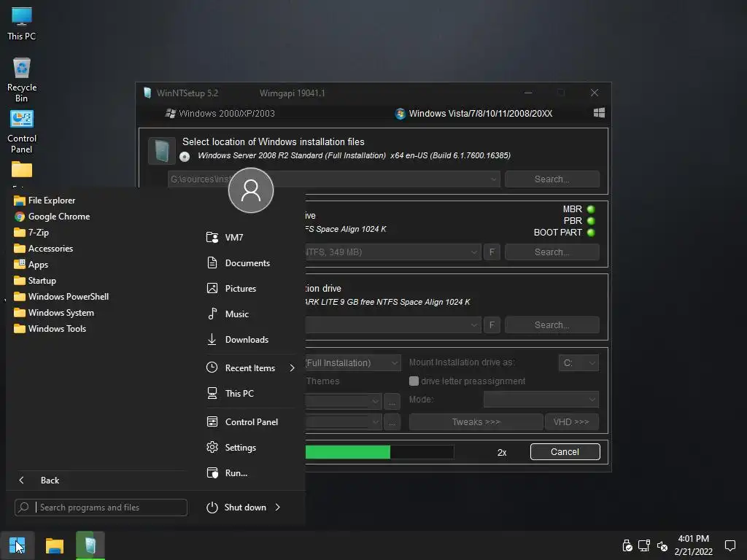Go Back to pinned programs
Screen dimensions: 747x560
[x=39, y=481]
